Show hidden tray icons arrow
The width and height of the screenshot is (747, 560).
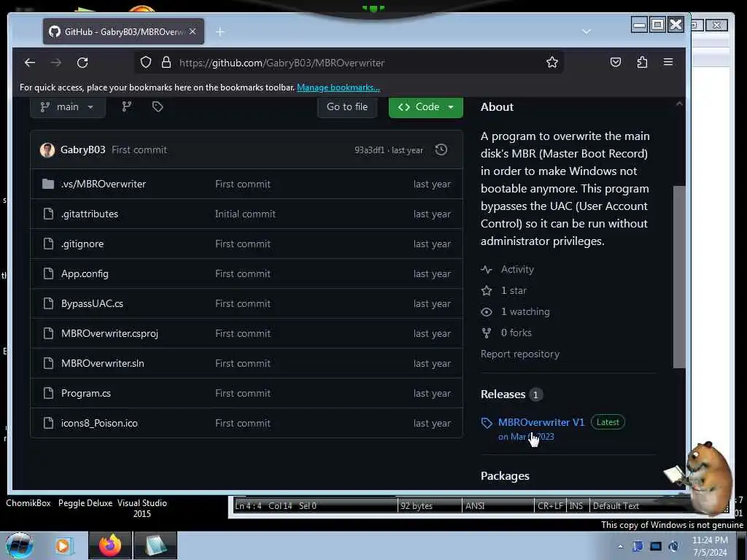[x=620, y=547]
